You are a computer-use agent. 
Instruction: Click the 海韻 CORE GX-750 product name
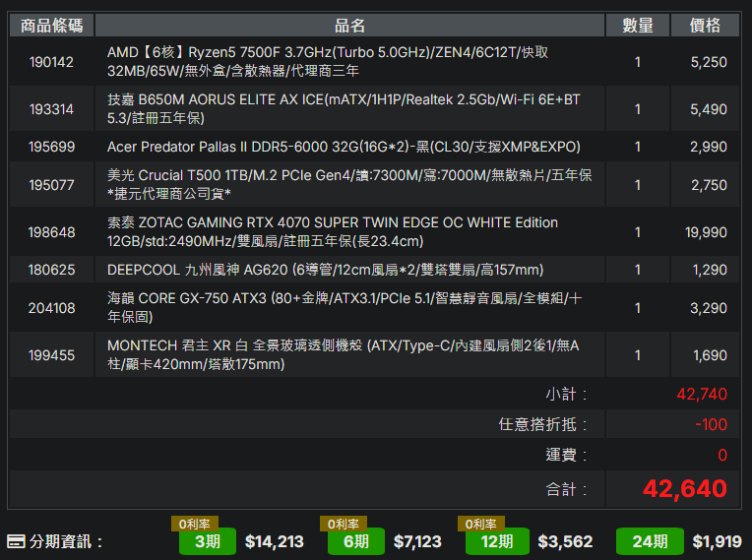[x=345, y=307]
